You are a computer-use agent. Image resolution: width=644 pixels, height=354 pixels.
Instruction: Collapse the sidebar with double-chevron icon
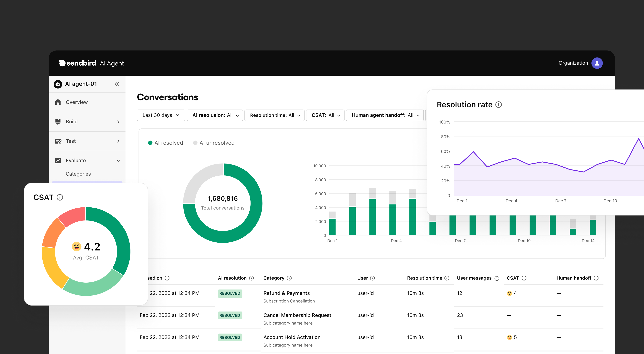coord(117,84)
